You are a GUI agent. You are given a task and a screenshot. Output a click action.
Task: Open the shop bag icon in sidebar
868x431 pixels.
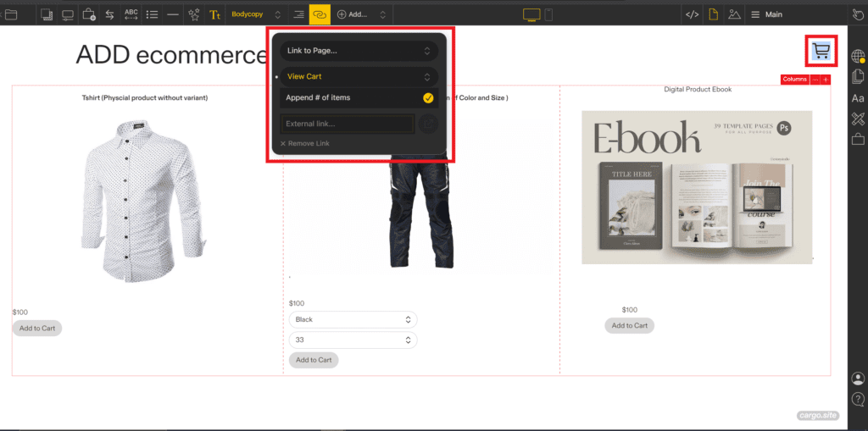pos(858,138)
